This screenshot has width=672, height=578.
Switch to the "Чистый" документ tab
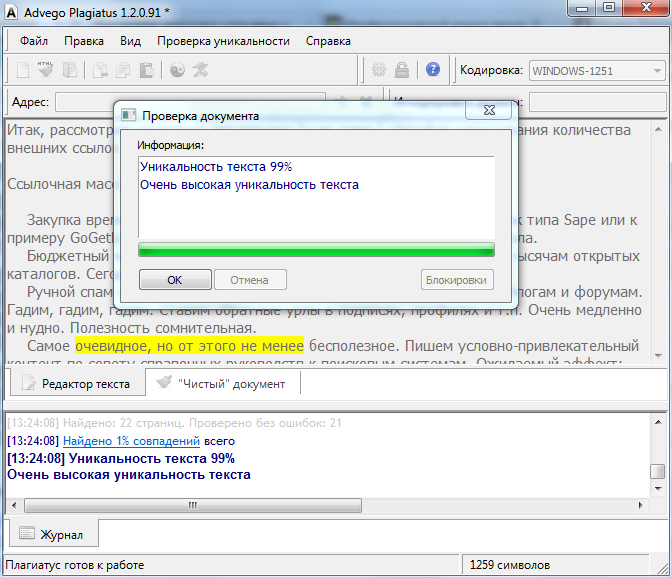pos(222,383)
